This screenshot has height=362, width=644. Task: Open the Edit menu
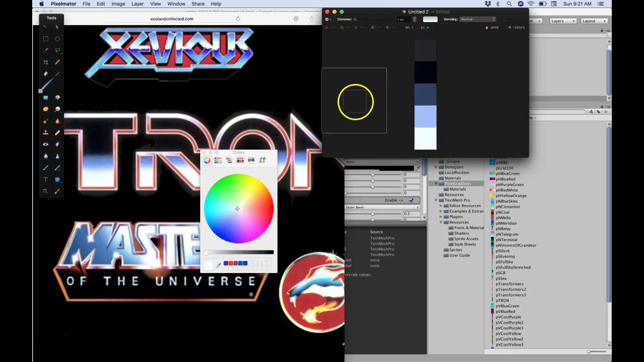point(101,4)
